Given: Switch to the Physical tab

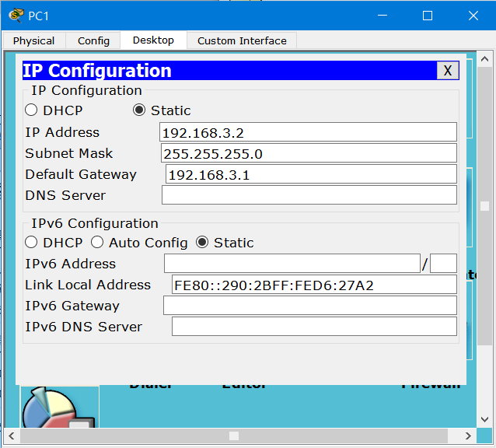Looking at the screenshot, I should click(x=34, y=40).
